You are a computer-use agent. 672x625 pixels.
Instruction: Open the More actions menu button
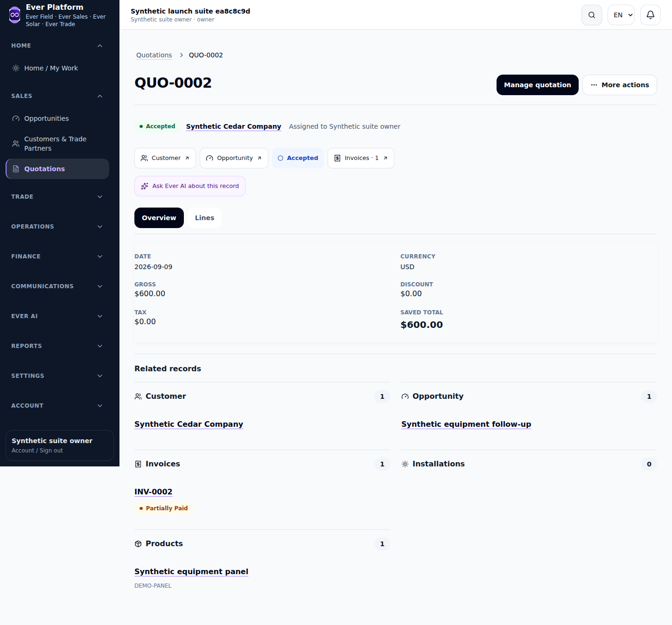(x=620, y=85)
